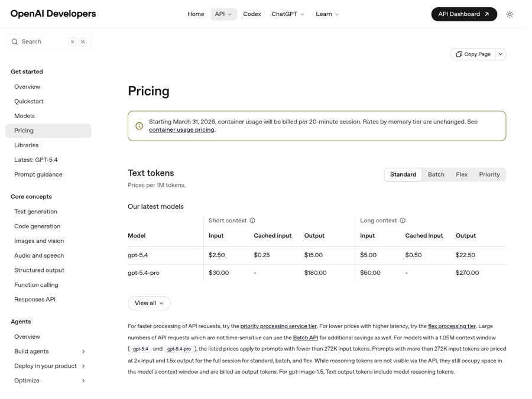Click the OpenAI Developers logo
532x399 pixels.
(53, 14)
